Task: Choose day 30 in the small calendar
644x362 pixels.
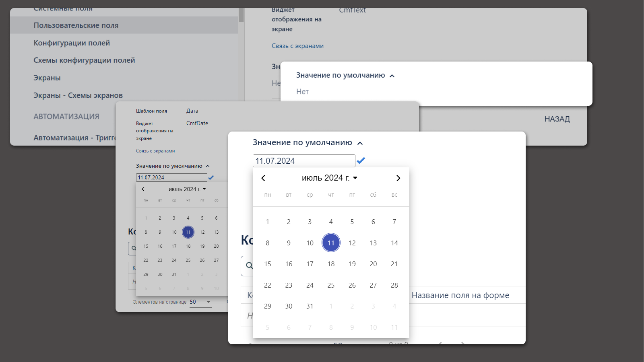Action: click(160, 274)
